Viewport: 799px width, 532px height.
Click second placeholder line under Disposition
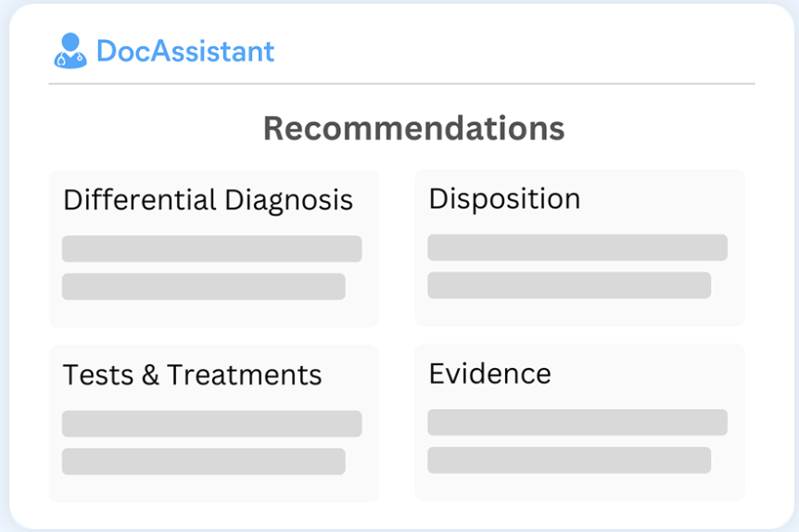[x=569, y=285]
